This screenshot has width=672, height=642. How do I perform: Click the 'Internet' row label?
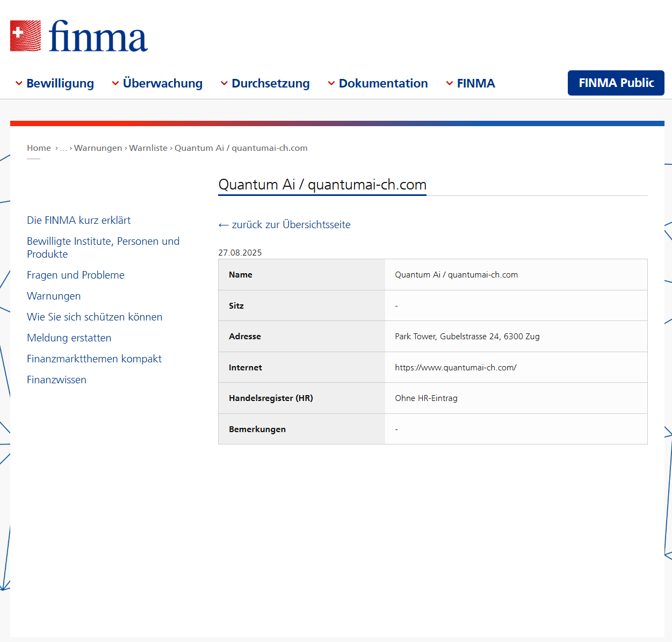pos(245,368)
